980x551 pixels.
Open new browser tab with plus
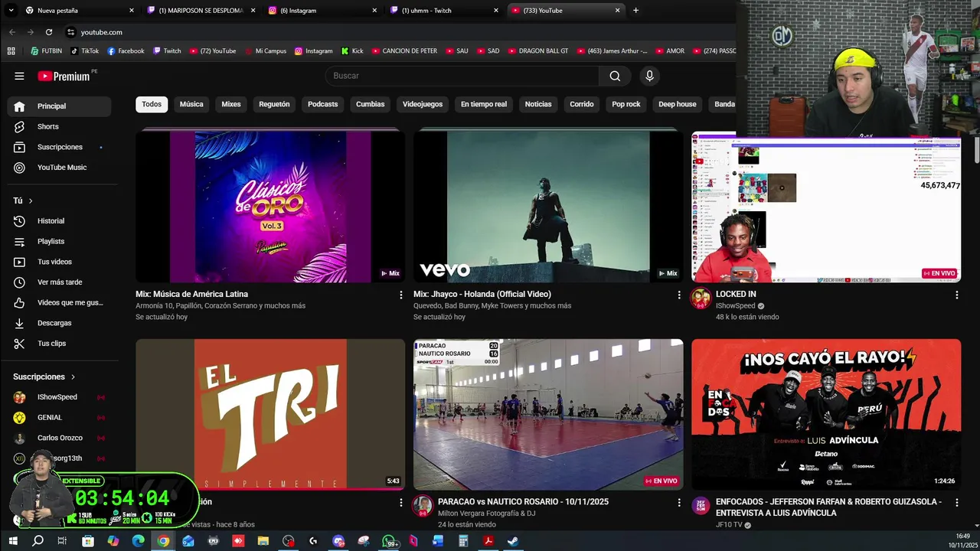[635, 11]
